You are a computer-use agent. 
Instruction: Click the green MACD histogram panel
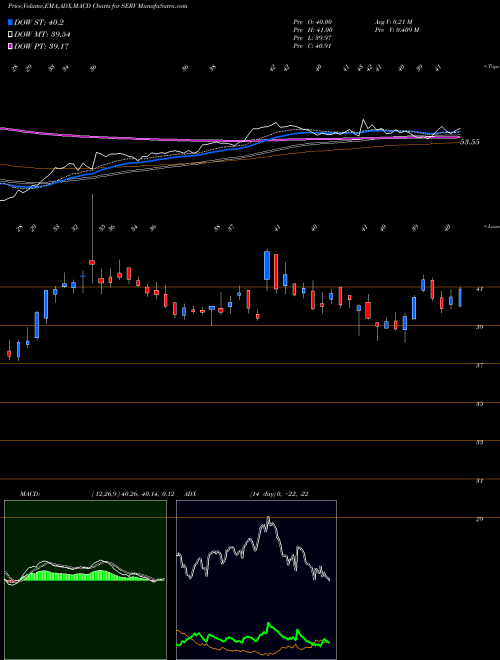(x=85, y=580)
